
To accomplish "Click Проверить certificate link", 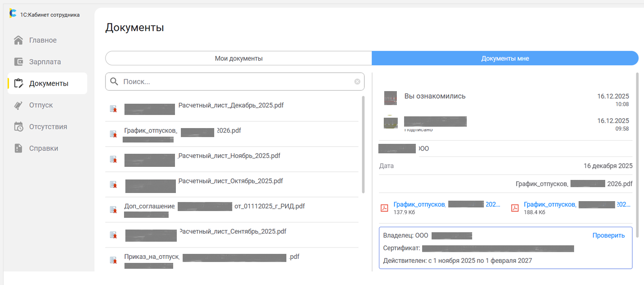I will [x=608, y=235].
